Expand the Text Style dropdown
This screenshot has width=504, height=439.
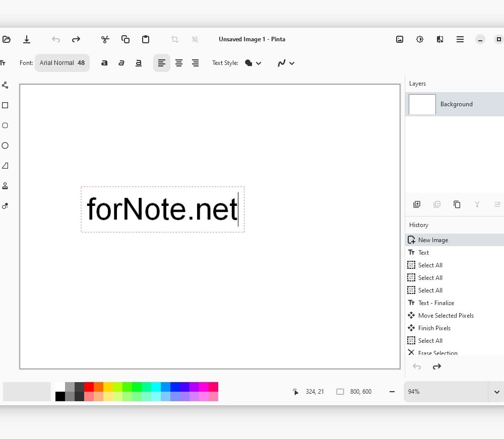pyautogui.click(x=253, y=63)
